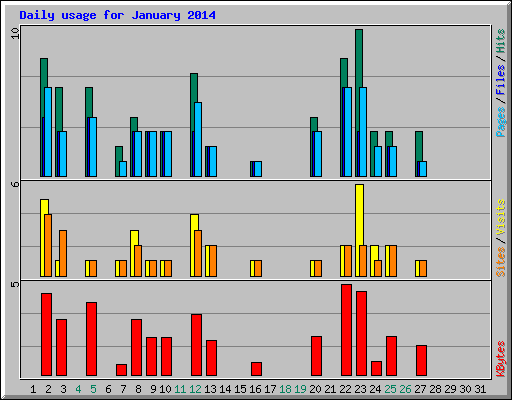Select the green Hits bar for day 27
512x400 pixels.
(419, 146)
